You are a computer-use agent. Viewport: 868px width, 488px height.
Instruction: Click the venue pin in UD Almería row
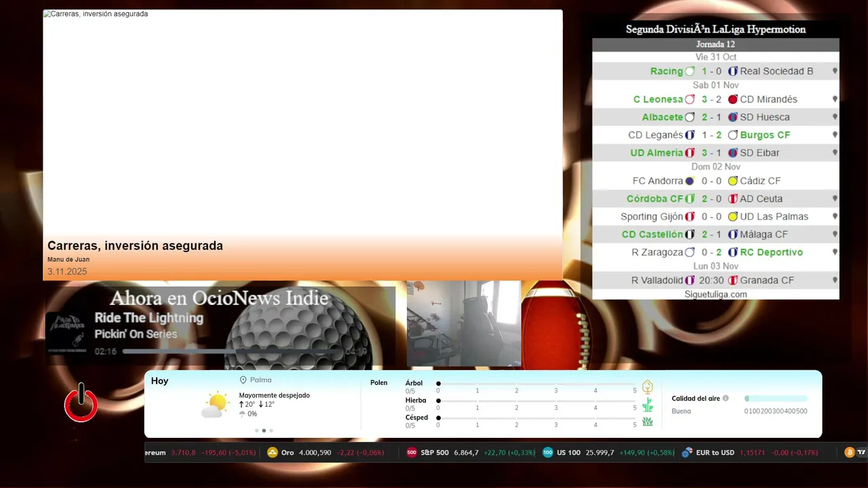[835, 152]
